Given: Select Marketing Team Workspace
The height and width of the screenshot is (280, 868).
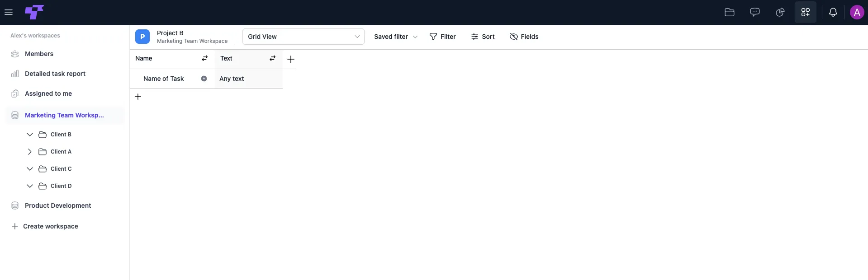Looking at the screenshot, I should pyautogui.click(x=65, y=115).
